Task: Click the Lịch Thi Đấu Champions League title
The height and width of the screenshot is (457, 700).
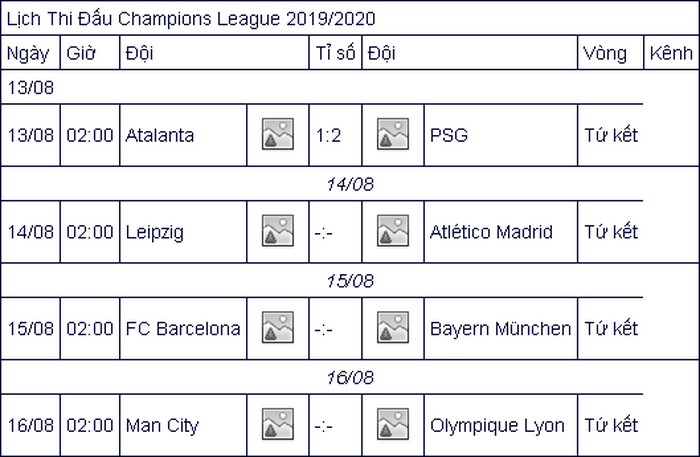Action: pos(191,19)
